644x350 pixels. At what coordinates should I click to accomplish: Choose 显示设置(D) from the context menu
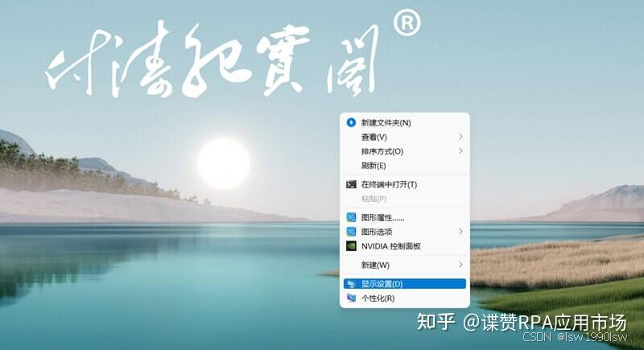382,284
